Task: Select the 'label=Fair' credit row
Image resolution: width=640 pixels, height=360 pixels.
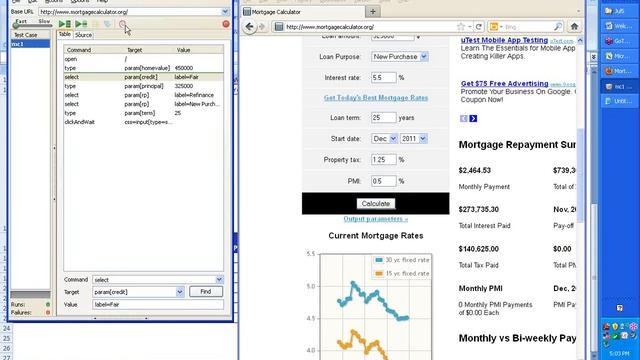Action: pyautogui.click(x=143, y=77)
